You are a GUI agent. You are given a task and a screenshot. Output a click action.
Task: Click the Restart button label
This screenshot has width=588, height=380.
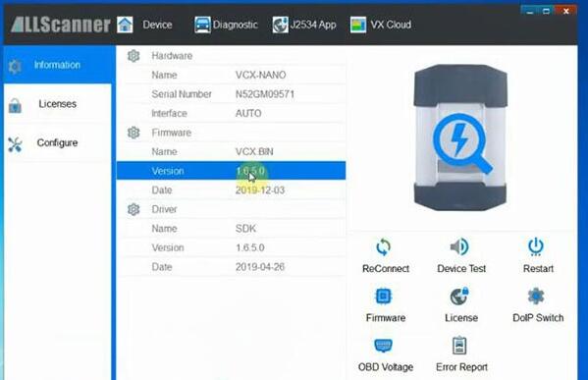538,269
